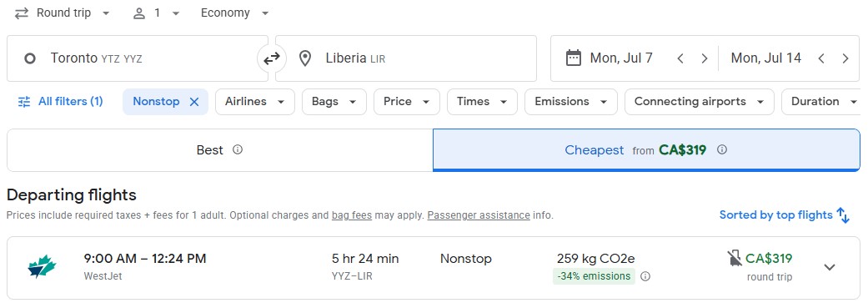This screenshot has height=308, width=868.
Task: Move return date one day later
Action: (x=845, y=58)
